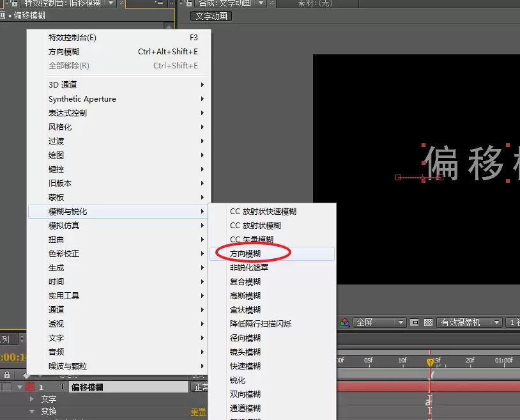Open the effect controls panel flyout menu icon
Viewport: 520px width, 420px height.
point(159,3)
